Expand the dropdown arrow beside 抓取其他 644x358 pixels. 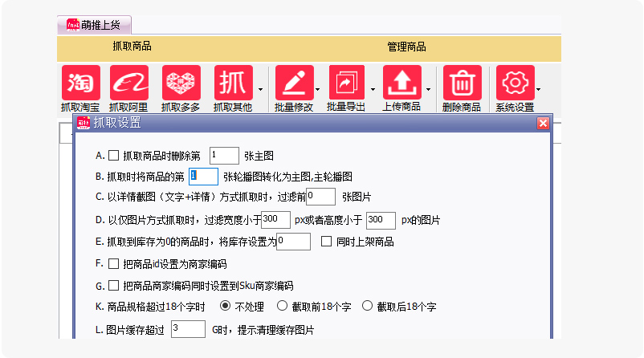tap(260, 89)
